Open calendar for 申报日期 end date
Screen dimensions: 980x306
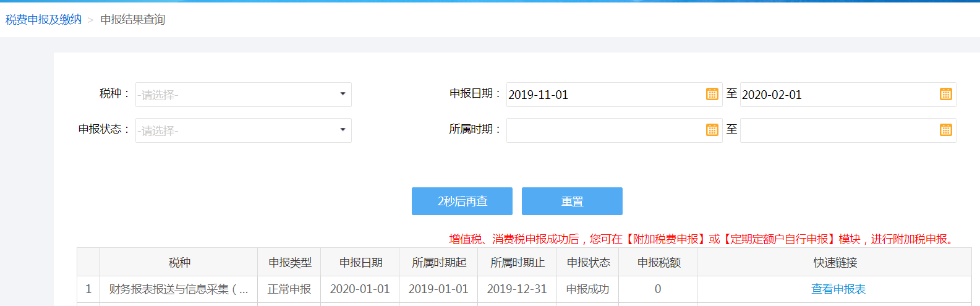945,94
